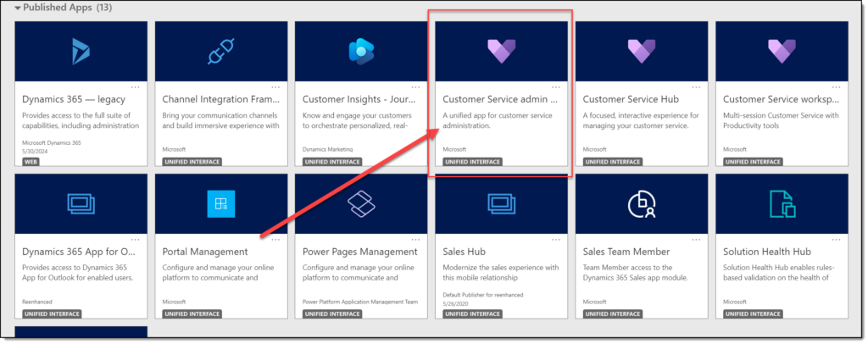
Task: Click the Power Pages Management icon
Action: click(361, 203)
